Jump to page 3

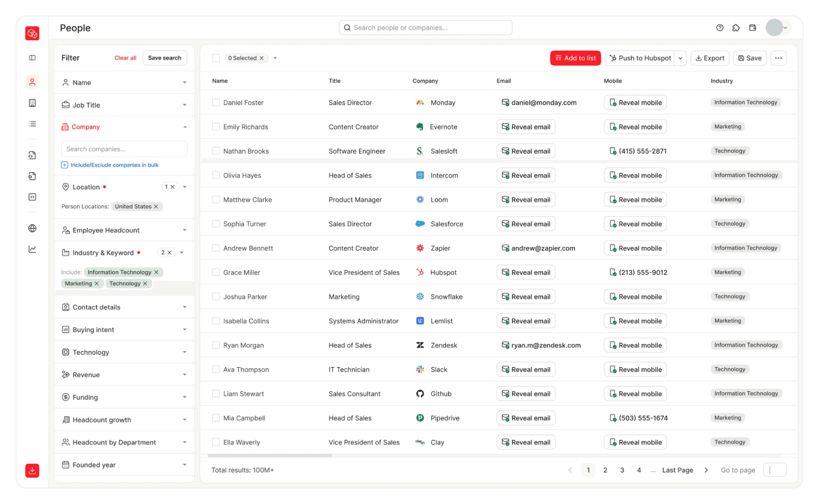point(622,470)
